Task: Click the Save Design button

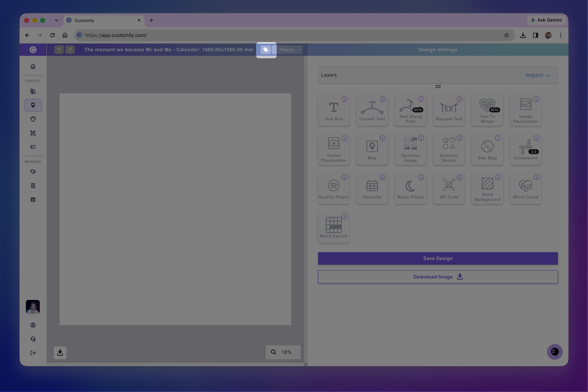Action: coord(438,258)
